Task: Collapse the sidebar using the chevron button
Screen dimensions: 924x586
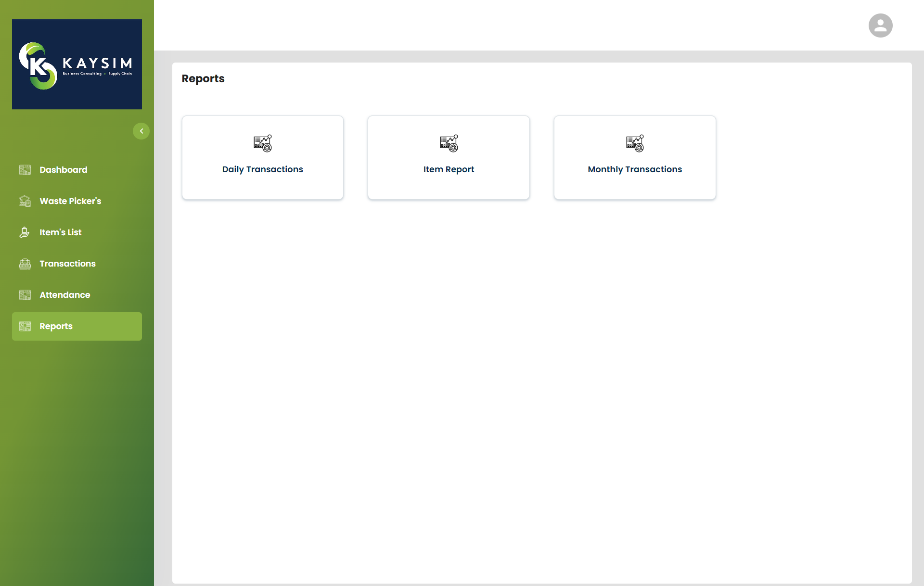Action: [141, 131]
